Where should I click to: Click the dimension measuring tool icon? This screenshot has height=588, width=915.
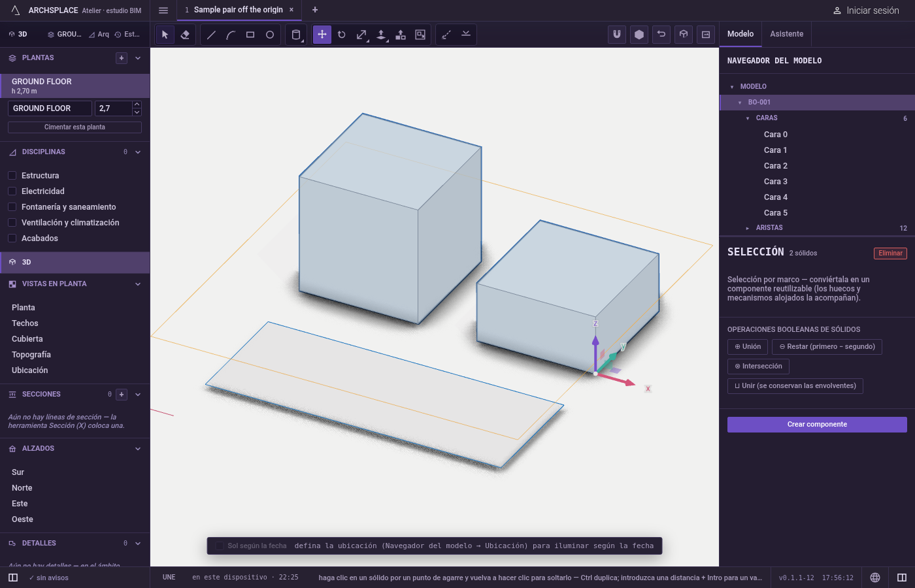coord(446,35)
